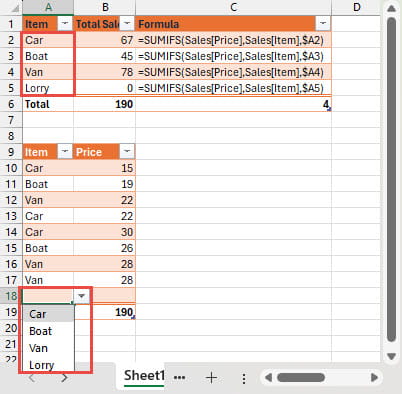Select the SUMIFS formula referencing $A3

tap(234, 56)
